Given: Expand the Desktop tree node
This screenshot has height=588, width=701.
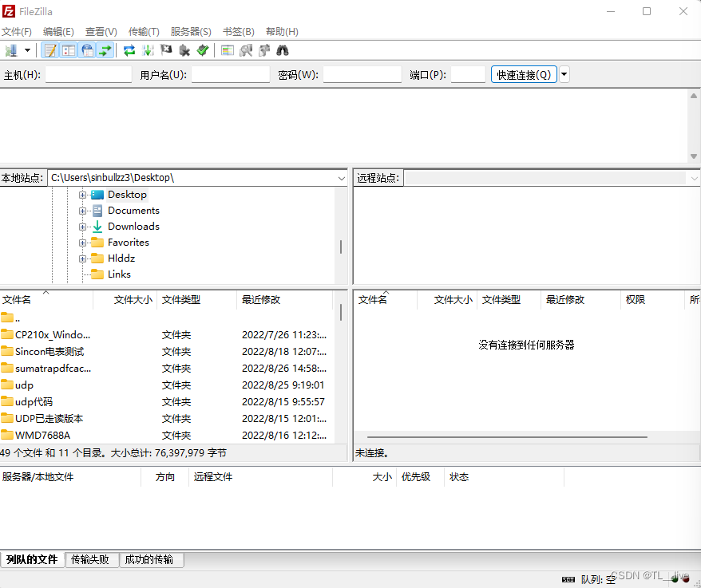Looking at the screenshot, I should tap(82, 195).
